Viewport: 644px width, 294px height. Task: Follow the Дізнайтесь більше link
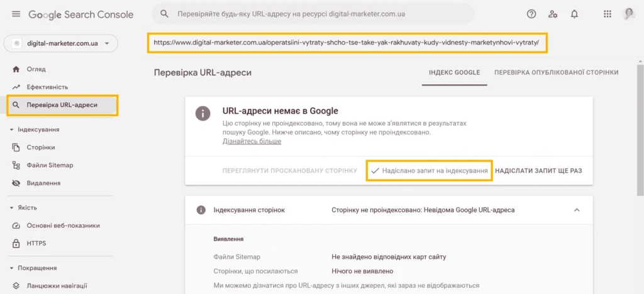click(252, 141)
